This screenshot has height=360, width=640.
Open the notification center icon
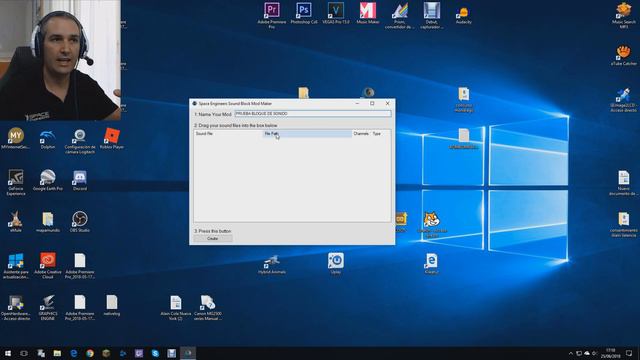coord(629,353)
